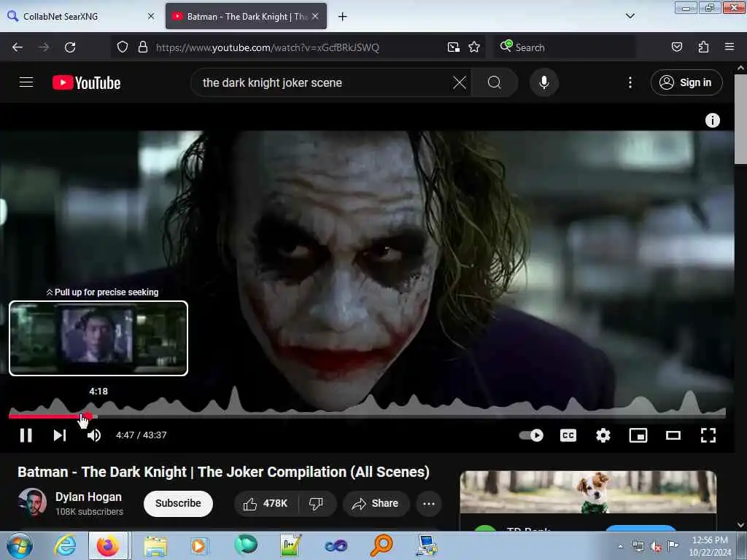Seek on the video progress bar
This screenshot has width=747, height=560.
pyautogui.click(x=367, y=416)
